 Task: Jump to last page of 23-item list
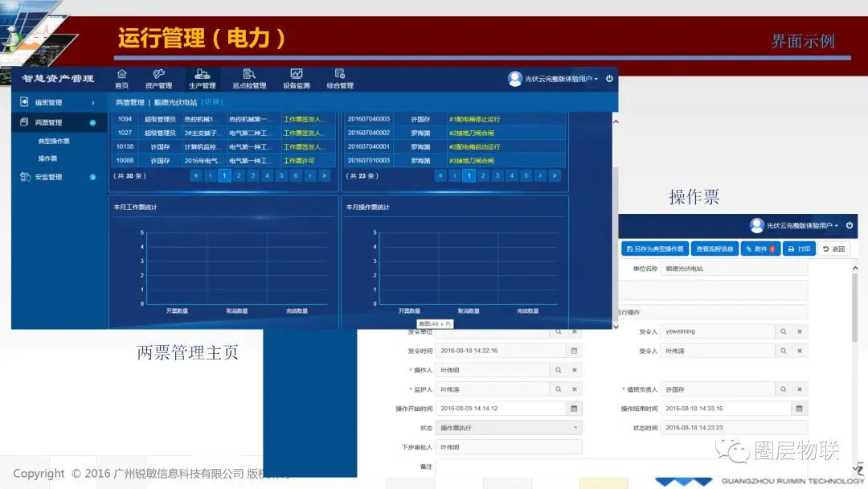coord(554,175)
